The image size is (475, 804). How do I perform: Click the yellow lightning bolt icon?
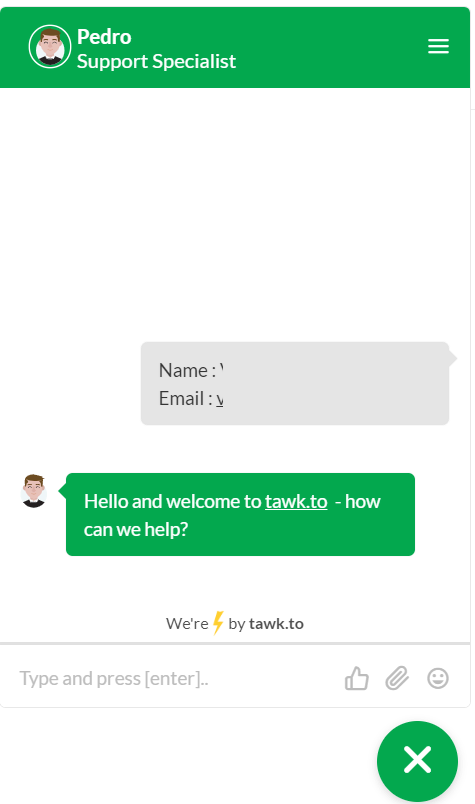[x=218, y=622]
